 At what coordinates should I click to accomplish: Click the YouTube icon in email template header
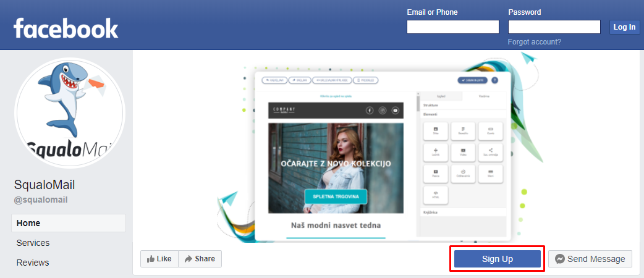(396, 110)
